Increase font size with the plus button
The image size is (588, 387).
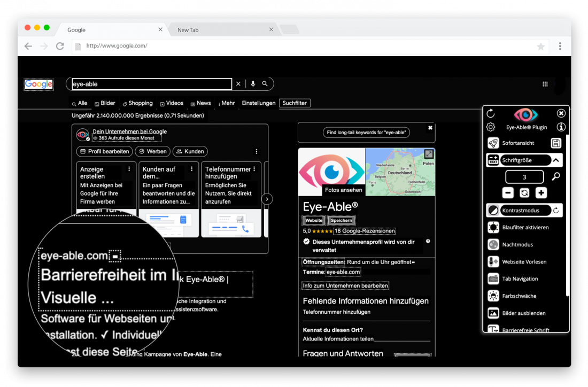pyautogui.click(x=541, y=193)
